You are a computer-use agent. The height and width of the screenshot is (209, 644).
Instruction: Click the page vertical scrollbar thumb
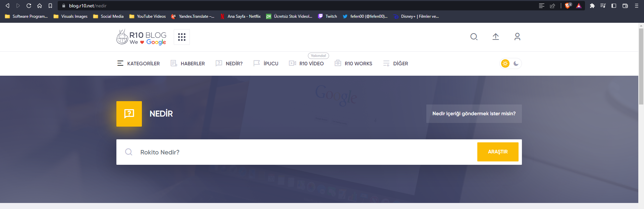coord(641,66)
